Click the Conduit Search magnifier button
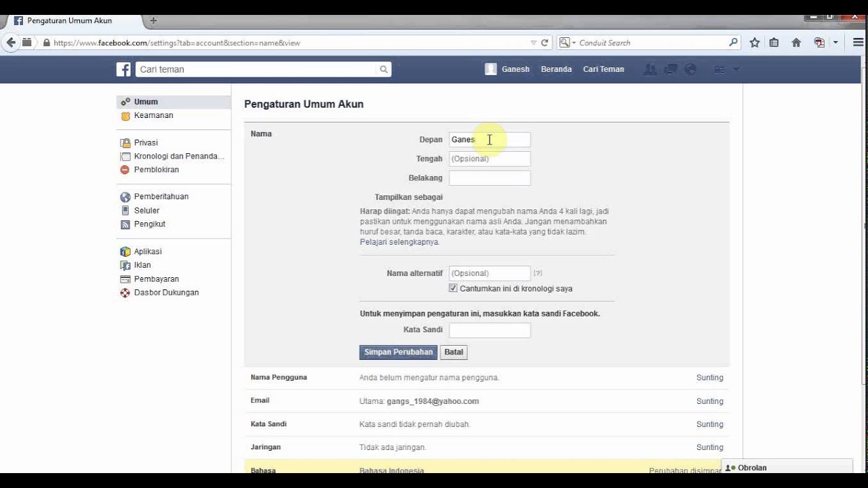The height and width of the screenshot is (488, 868). [x=733, y=43]
